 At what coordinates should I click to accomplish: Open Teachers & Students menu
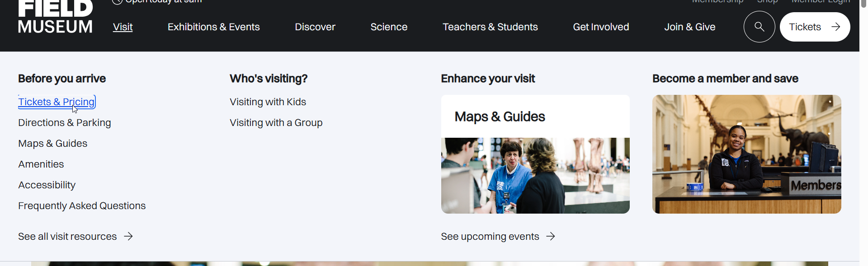(490, 27)
